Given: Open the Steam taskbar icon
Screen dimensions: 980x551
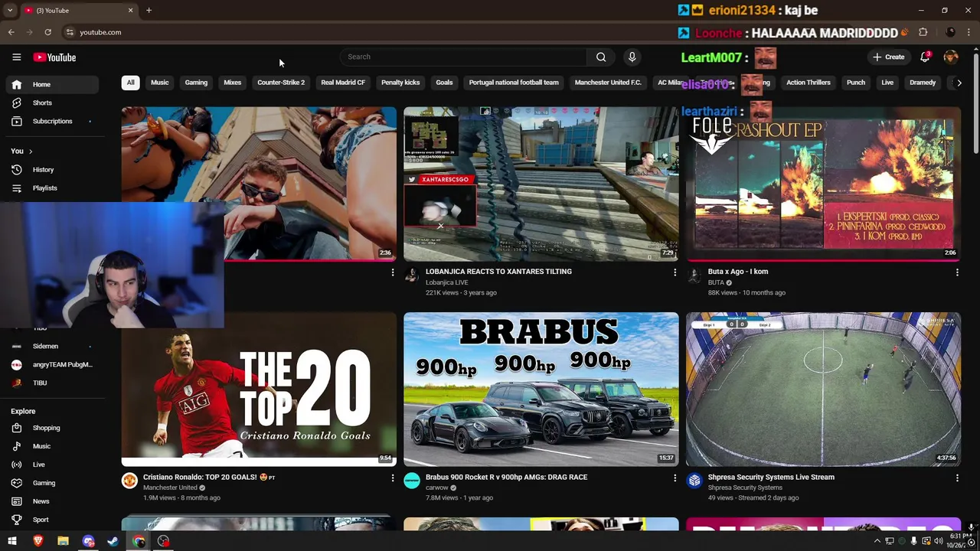Looking at the screenshot, I should click(113, 541).
